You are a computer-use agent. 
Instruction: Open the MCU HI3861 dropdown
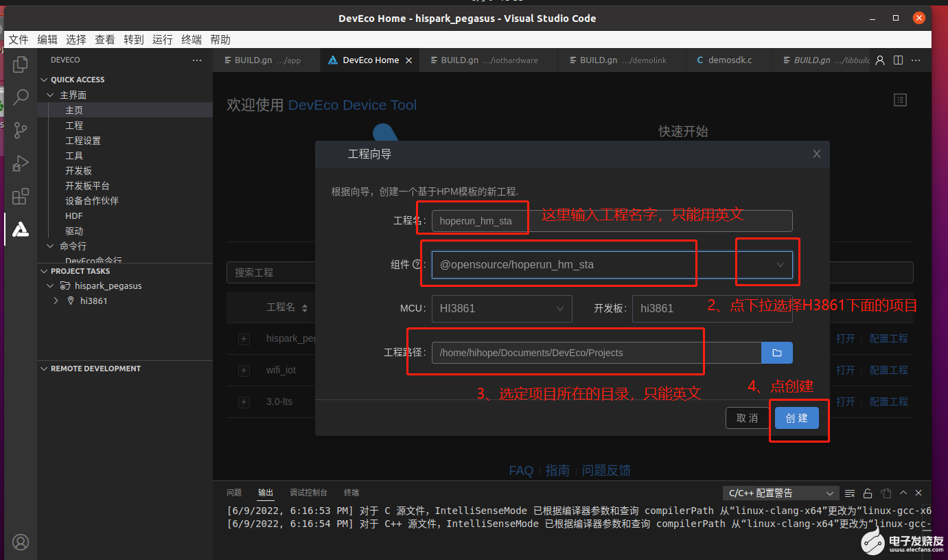[502, 309]
